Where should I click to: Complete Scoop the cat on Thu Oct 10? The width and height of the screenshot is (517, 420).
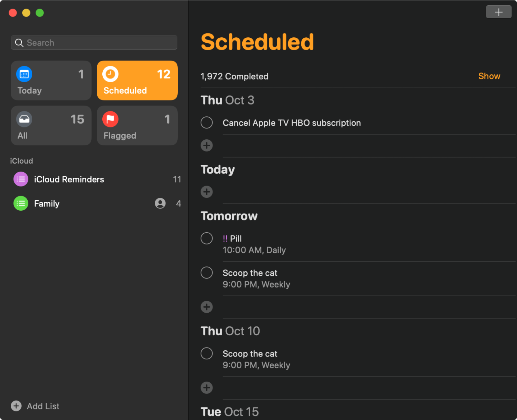coord(206,353)
